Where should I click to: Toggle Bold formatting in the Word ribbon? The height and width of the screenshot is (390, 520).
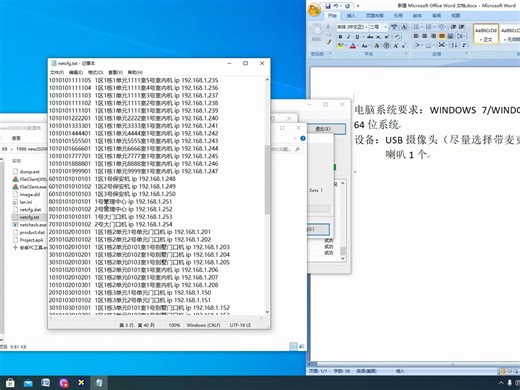click(x=340, y=37)
